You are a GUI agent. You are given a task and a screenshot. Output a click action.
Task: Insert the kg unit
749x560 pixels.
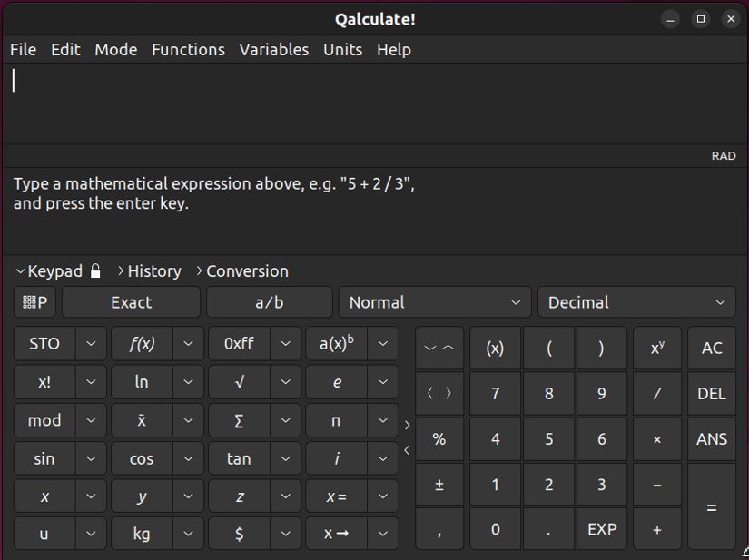pos(142,534)
